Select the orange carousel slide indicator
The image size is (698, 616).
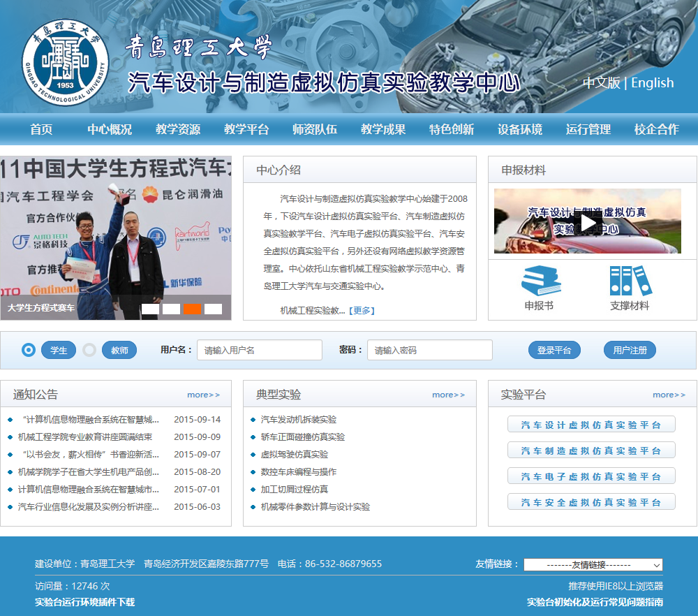[192, 309]
